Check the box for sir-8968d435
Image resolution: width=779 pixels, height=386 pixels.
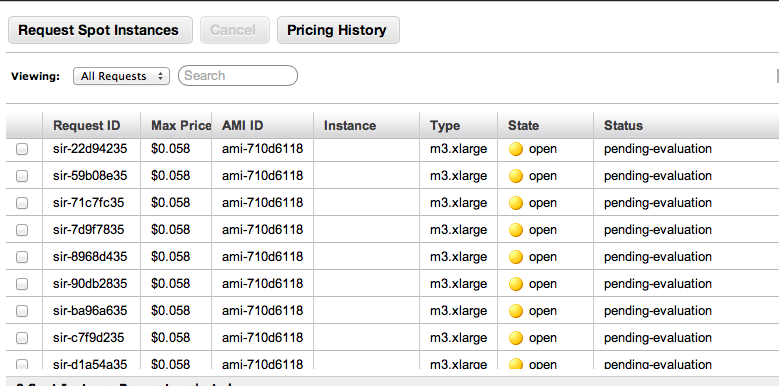(22, 257)
